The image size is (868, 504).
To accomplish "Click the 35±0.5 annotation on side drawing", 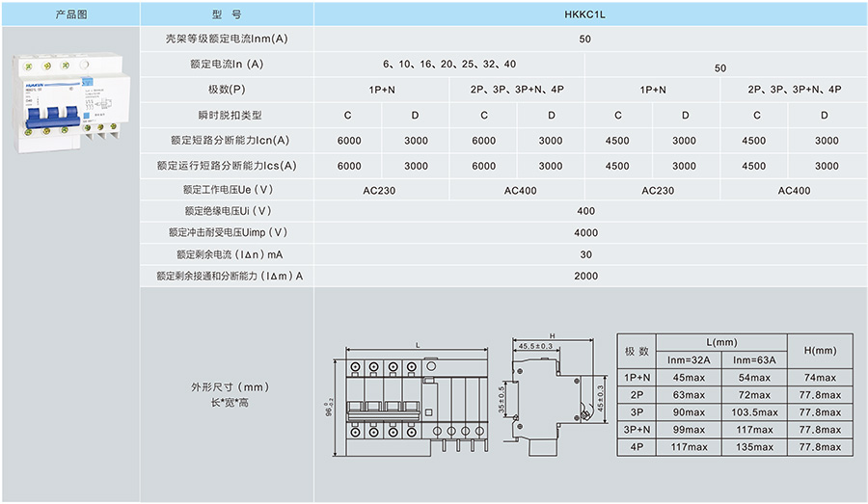I will 501,399.
